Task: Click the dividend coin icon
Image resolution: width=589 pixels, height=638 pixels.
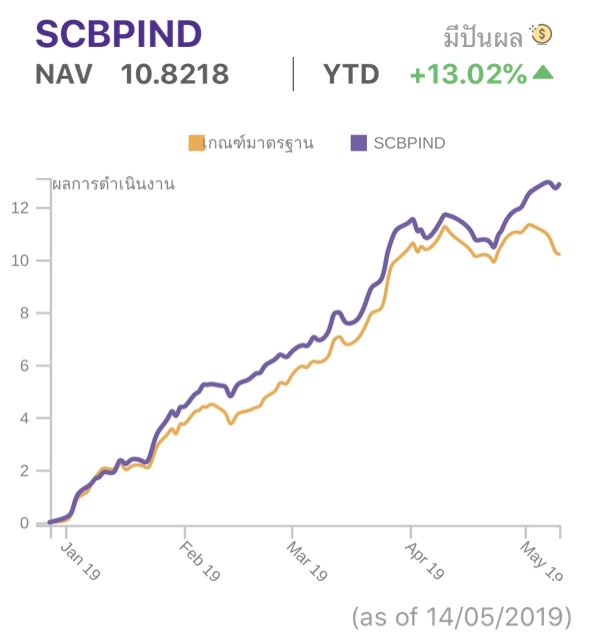Action: coord(541,35)
